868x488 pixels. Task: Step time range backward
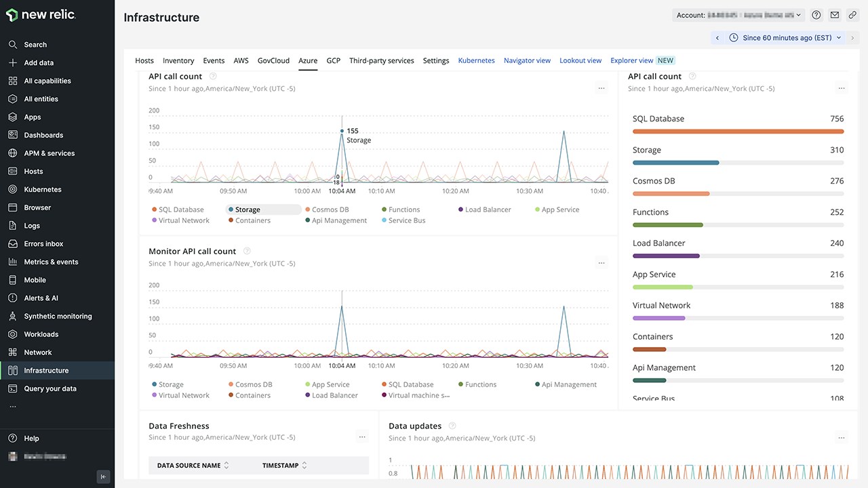click(x=717, y=38)
